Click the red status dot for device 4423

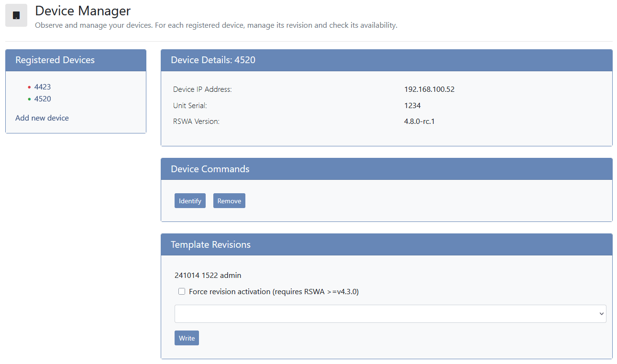[x=29, y=87]
